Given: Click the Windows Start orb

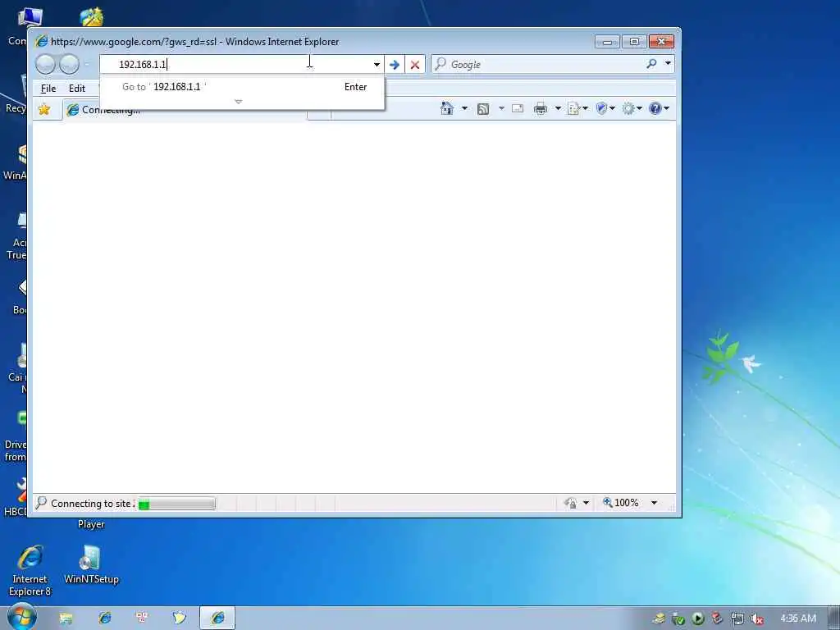Looking at the screenshot, I should (21, 617).
